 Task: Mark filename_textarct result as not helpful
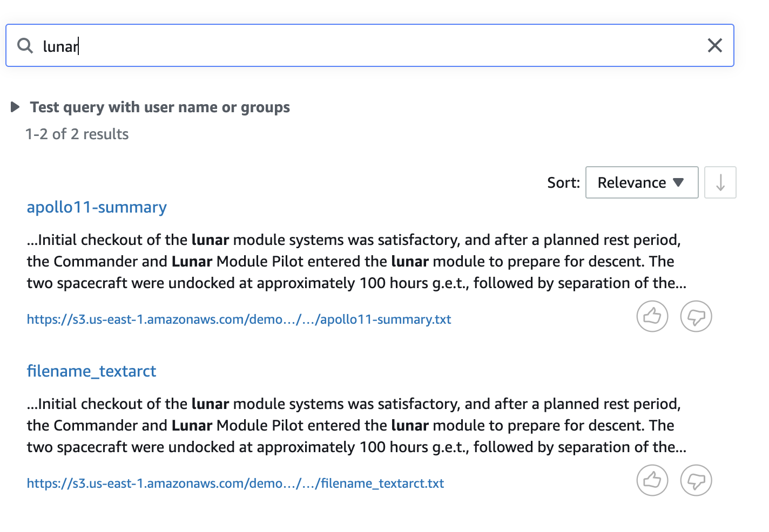[x=696, y=480]
